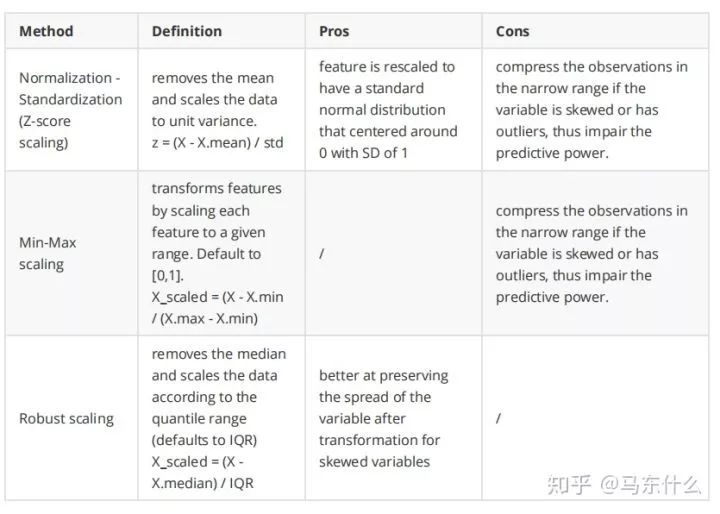Image resolution: width=720 pixels, height=514 pixels.
Task: Click the Definition column header
Action: (x=187, y=31)
